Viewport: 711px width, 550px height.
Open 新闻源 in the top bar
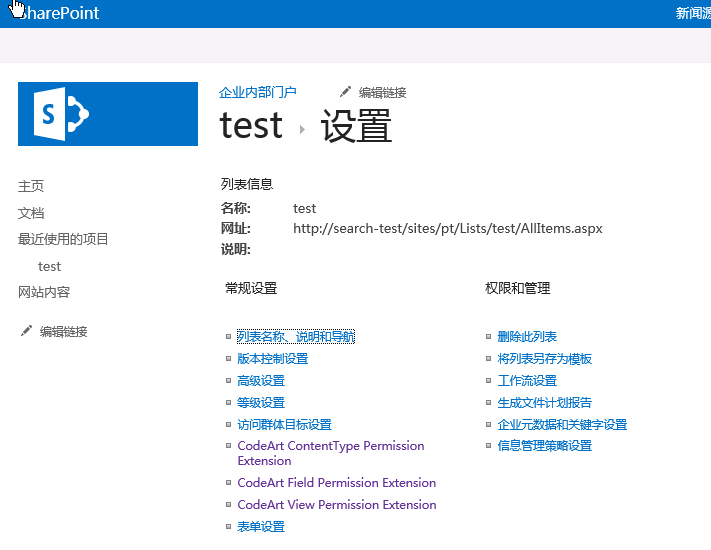click(x=693, y=13)
